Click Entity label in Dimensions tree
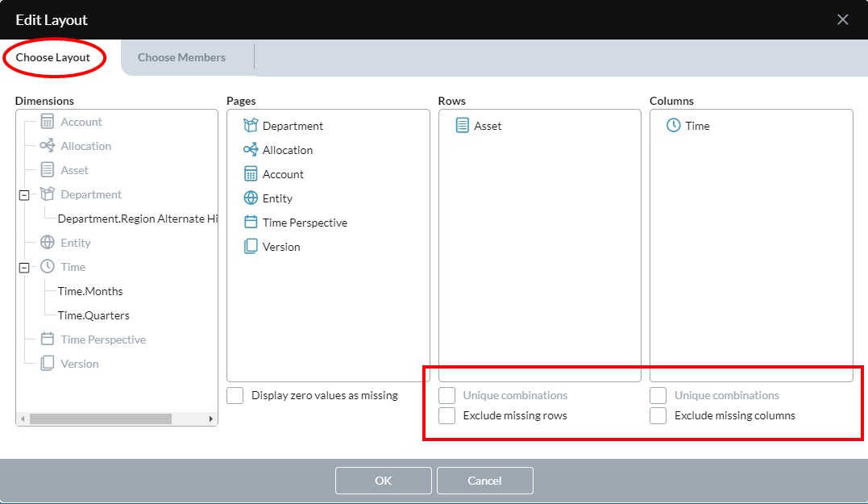 point(76,243)
